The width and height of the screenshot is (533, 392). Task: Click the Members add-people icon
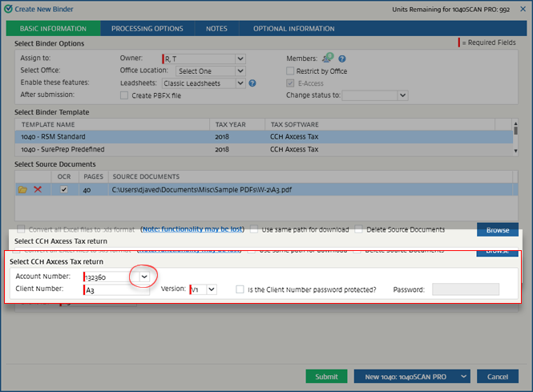tap(328, 59)
